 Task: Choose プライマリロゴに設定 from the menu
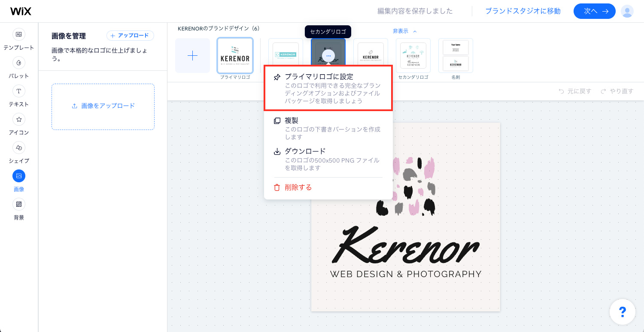[x=328, y=88]
